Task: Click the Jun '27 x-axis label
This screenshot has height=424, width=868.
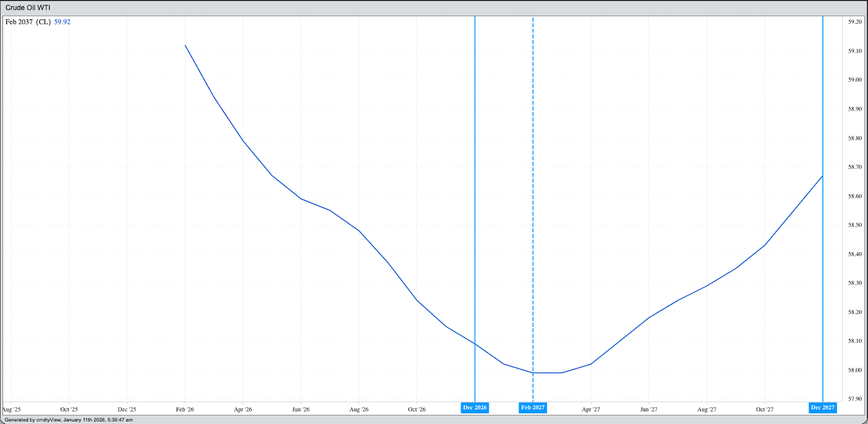Action: tap(648, 409)
